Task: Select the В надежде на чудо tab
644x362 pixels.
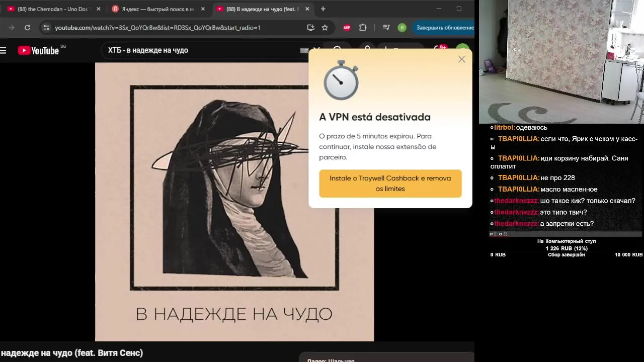Action: 263,9
